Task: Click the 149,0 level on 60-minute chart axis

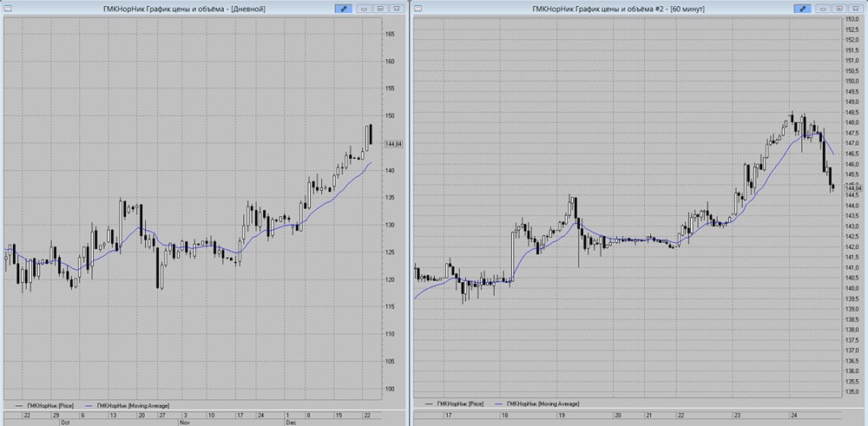Action: [x=852, y=102]
